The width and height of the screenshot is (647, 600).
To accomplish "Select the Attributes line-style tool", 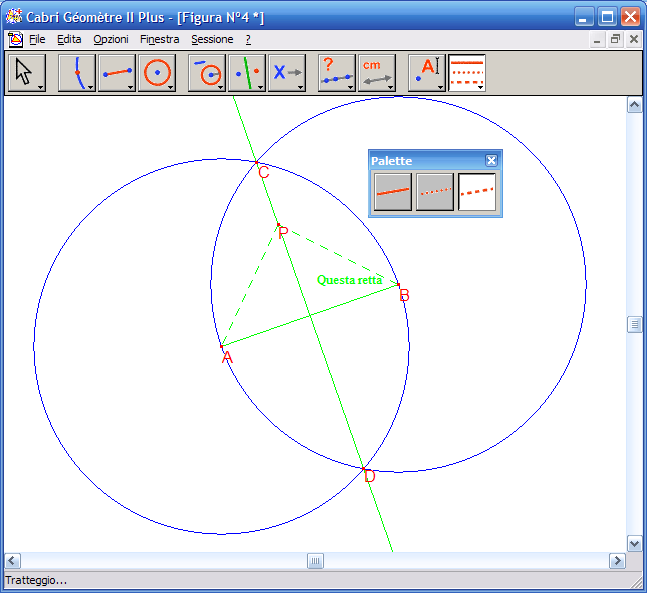I will [467, 73].
